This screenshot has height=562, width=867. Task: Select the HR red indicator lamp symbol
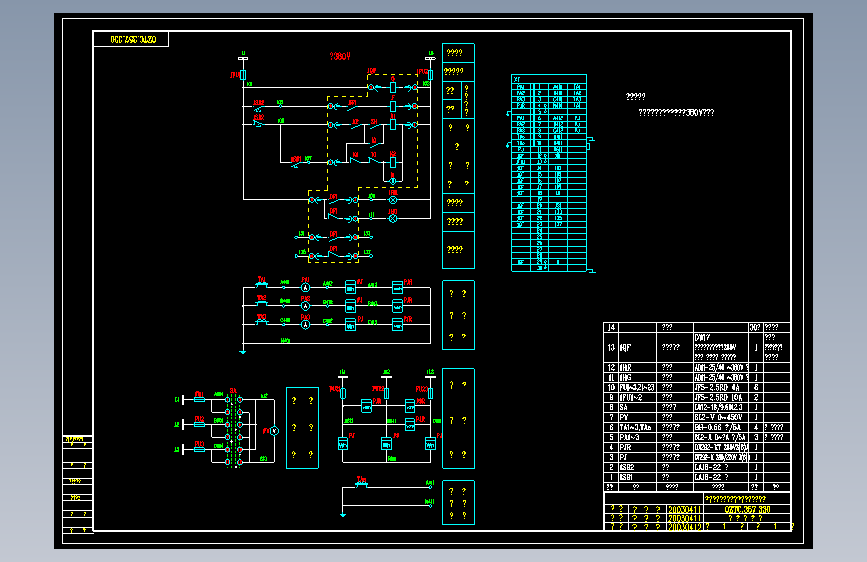tap(393, 200)
